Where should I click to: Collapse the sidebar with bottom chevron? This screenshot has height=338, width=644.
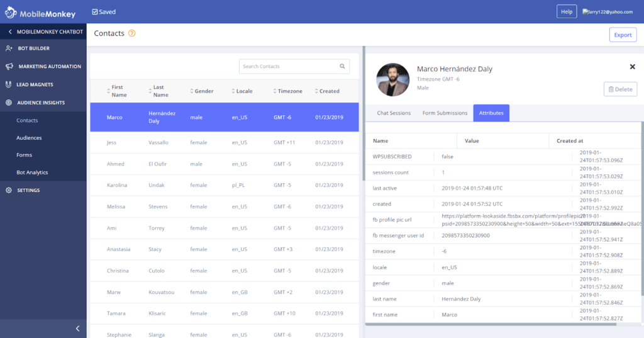[x=77, y=328]
